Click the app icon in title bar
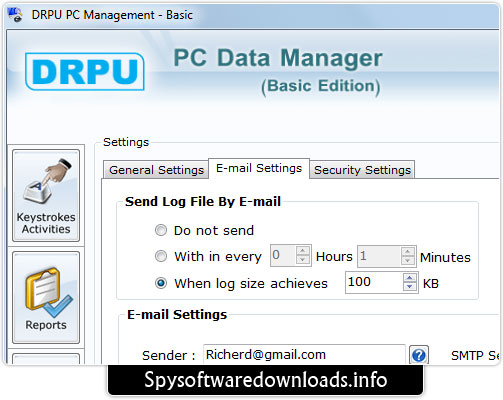Viewport: 503px width, 400px height. tap(15, 15)
